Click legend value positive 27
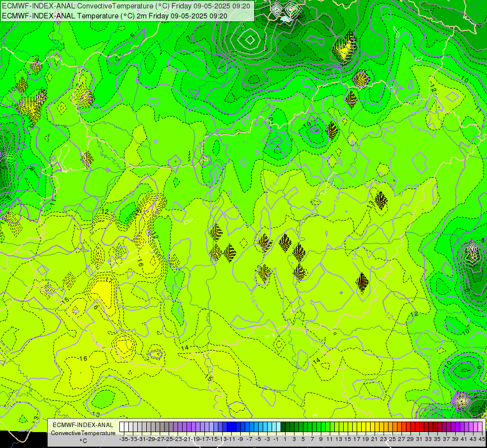This screenshot has height=448, width=487. 401,439
